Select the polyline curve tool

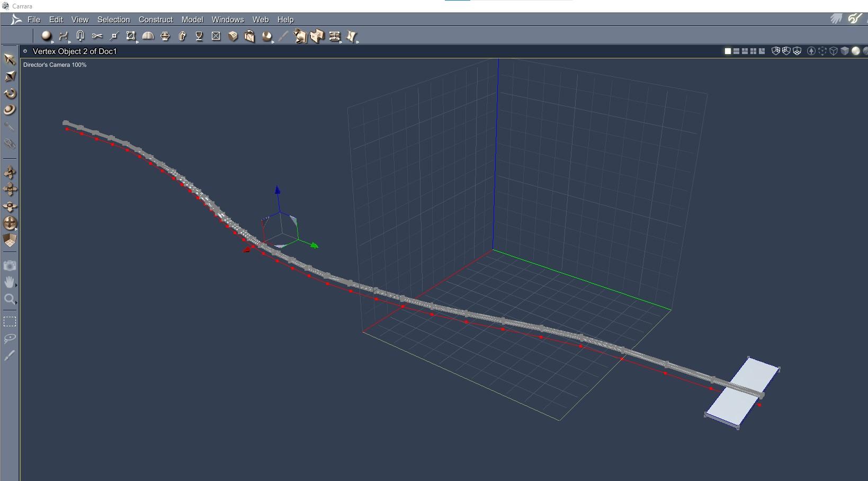[x=63, y=35]
